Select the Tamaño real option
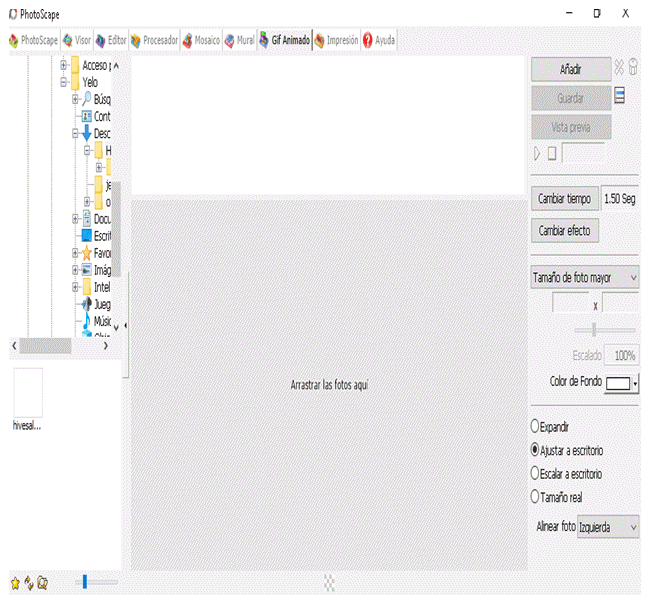This screenshot has width=650, height=600. click(x=557, y=497)
